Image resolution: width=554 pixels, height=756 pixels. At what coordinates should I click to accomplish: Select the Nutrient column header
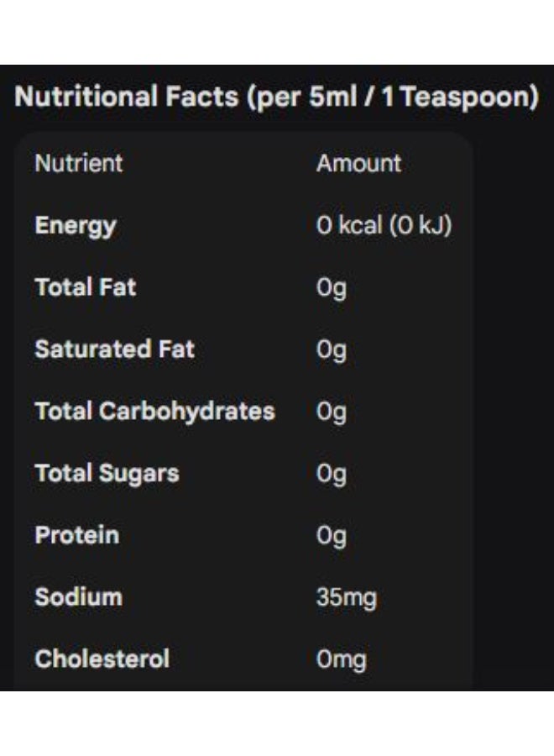(x=79, y=163)
